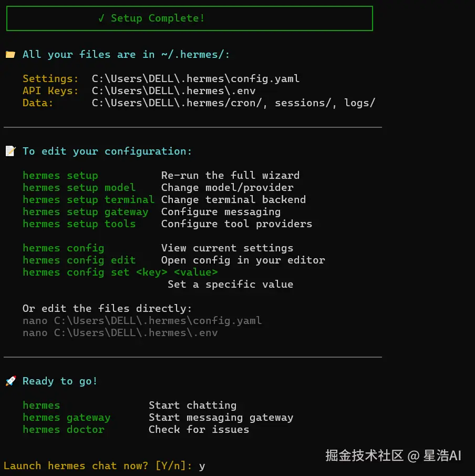Click the 'Launch hermes chat now?' prompt input
Image resolution: width=475 pixels, height=476 pixels.
(202, 466)
